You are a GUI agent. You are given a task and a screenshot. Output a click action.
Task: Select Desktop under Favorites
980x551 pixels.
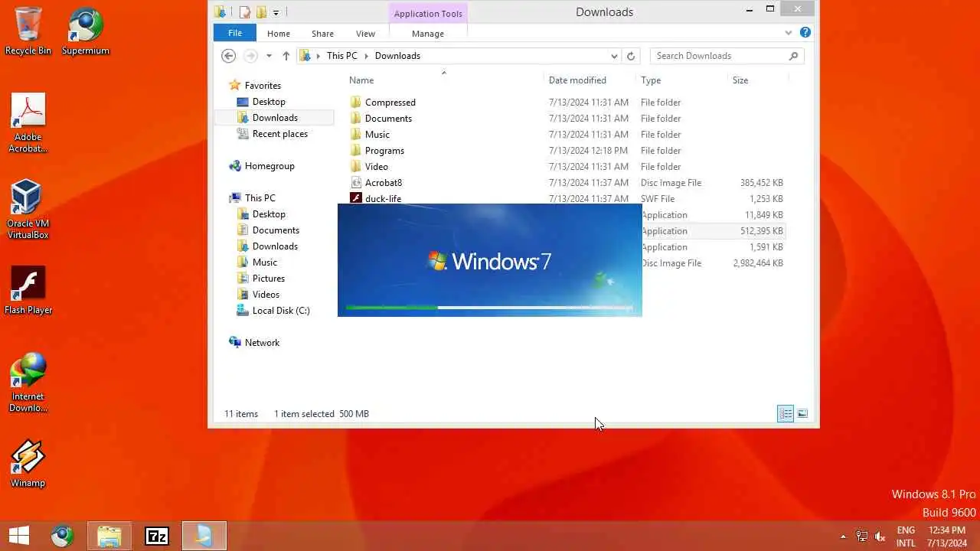(269, 102)
